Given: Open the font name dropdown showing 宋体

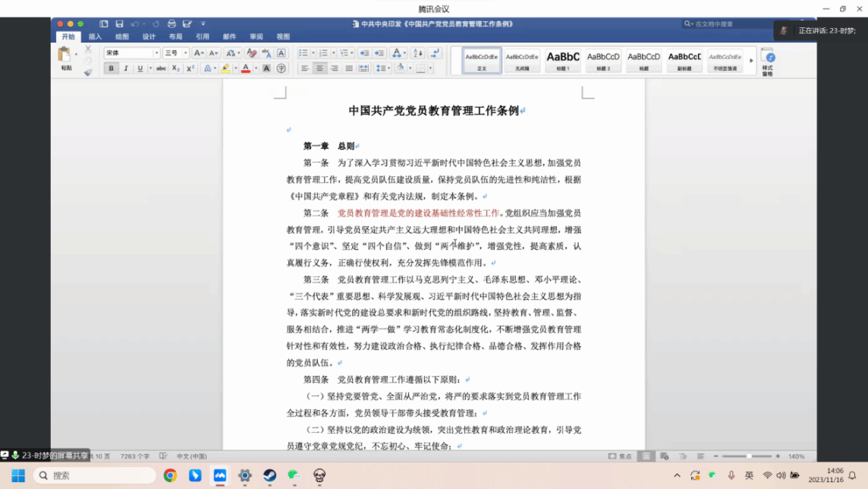Looking at the screenshot, I should pos(131,53).
